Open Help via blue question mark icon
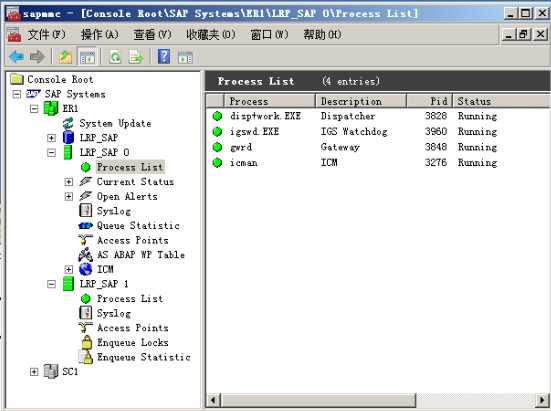 (164, 57)
